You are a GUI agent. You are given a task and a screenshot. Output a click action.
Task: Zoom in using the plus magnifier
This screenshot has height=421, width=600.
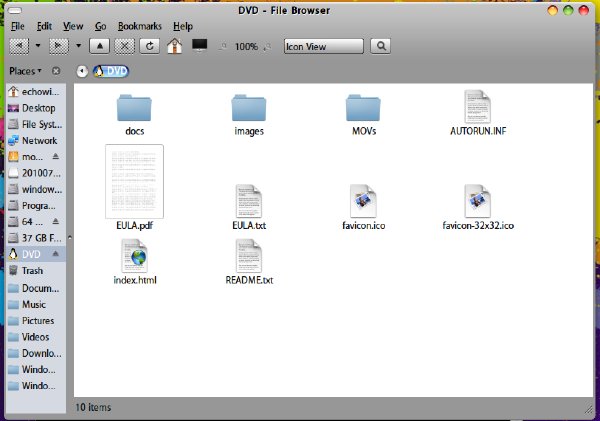(x=267, y=46)
